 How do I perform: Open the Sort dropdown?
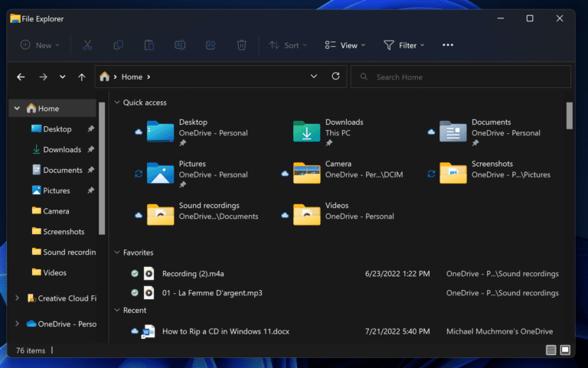288,45
